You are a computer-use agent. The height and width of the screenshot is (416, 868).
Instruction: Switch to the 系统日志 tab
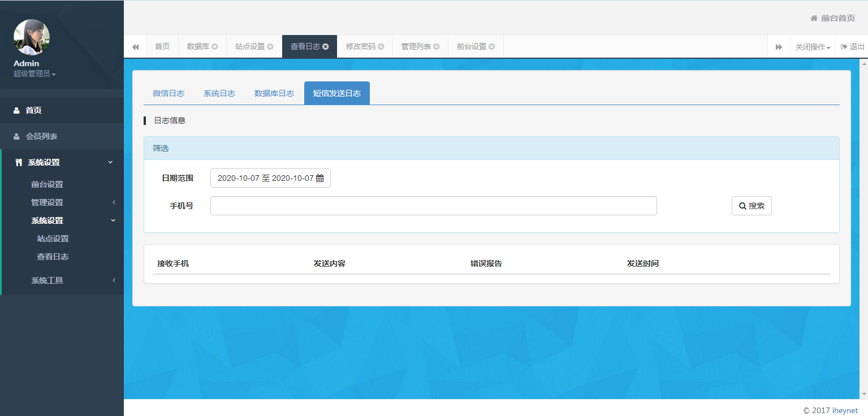pos(219,93)
